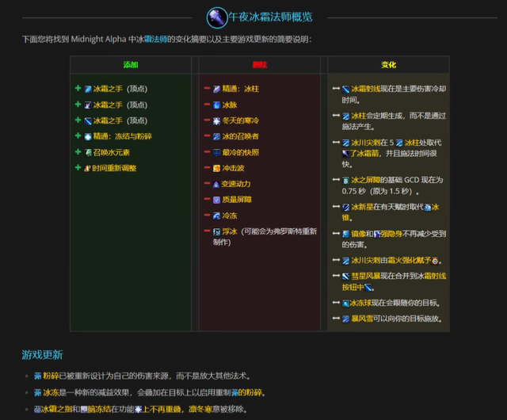The image size is (507, 420).
Task: Open the 粉碎 link in 已被重新设计 bullet
Action: click(51, 376)
